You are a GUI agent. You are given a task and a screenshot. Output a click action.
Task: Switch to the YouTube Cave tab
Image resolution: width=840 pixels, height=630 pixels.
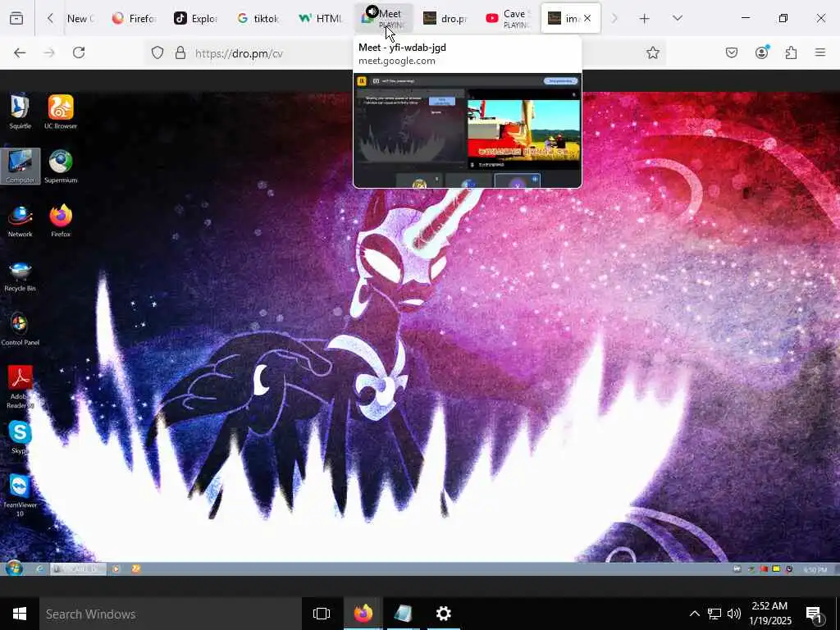pyautogui.click(x=509, y=18)
